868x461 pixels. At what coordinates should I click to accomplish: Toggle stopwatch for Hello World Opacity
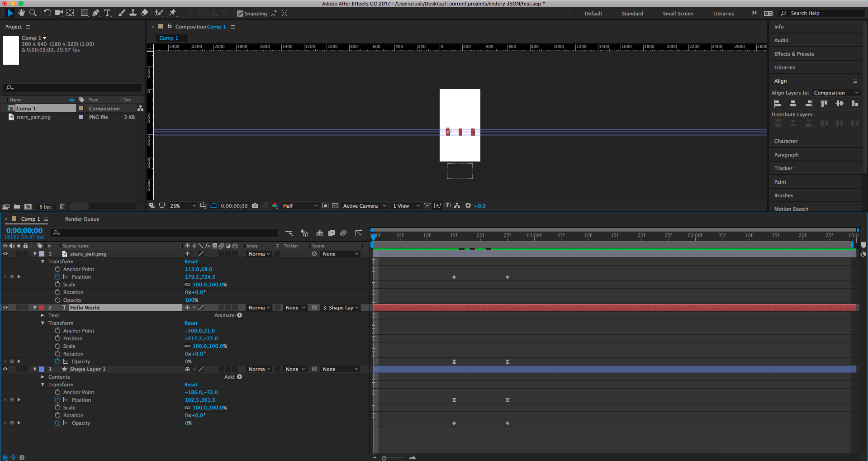(x=57, y=361)
